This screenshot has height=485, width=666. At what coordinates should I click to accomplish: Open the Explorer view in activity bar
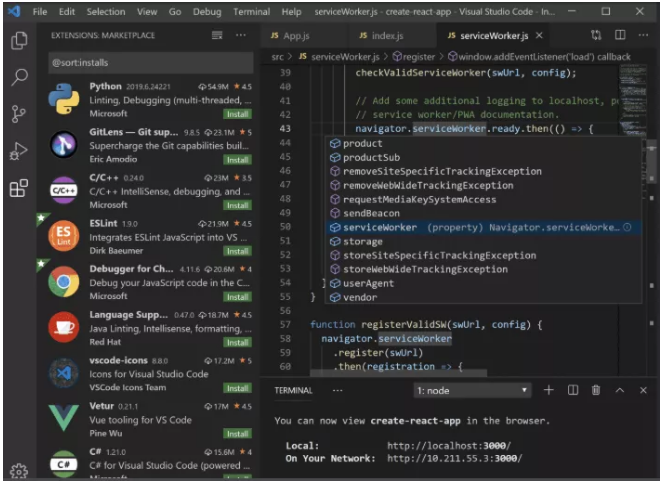[x=19, y=41]
